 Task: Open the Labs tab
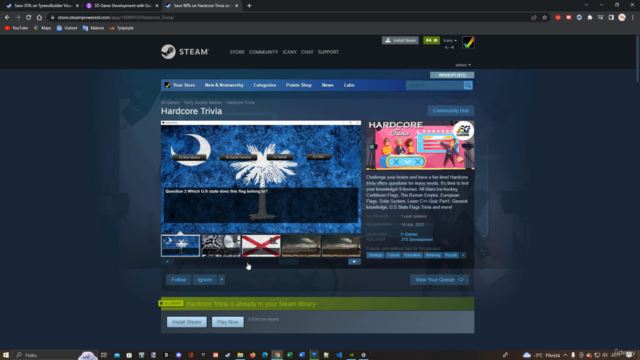pos(349,85)
